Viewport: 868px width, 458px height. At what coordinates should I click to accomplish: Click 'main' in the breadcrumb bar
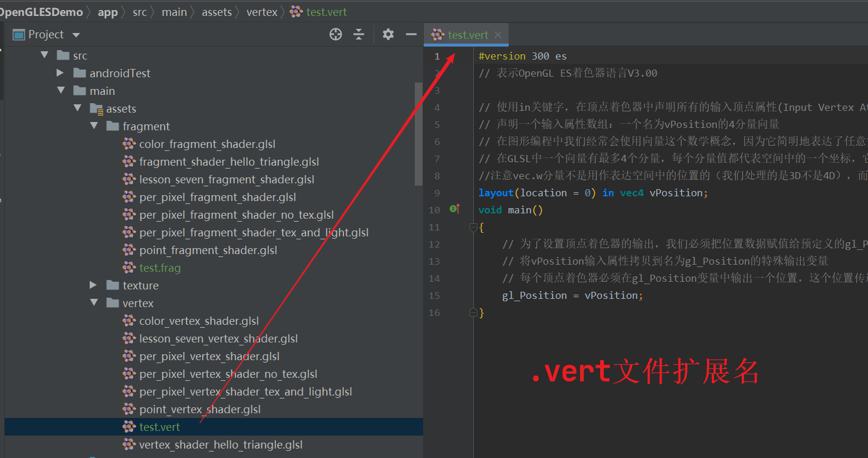pos(175,11)
